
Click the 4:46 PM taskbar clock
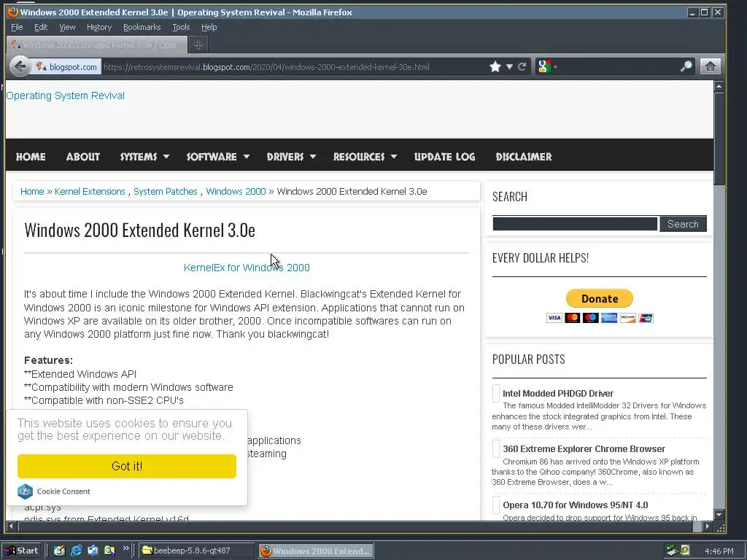point(719,551)
